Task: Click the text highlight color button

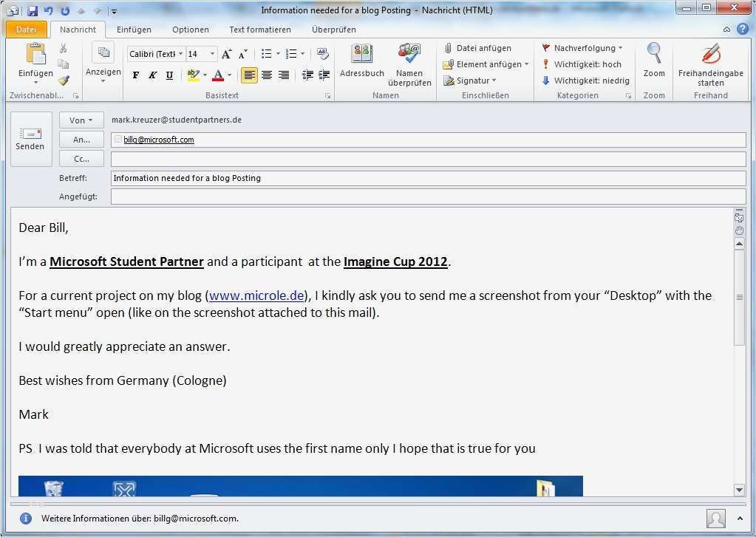Action: [194, 75]
